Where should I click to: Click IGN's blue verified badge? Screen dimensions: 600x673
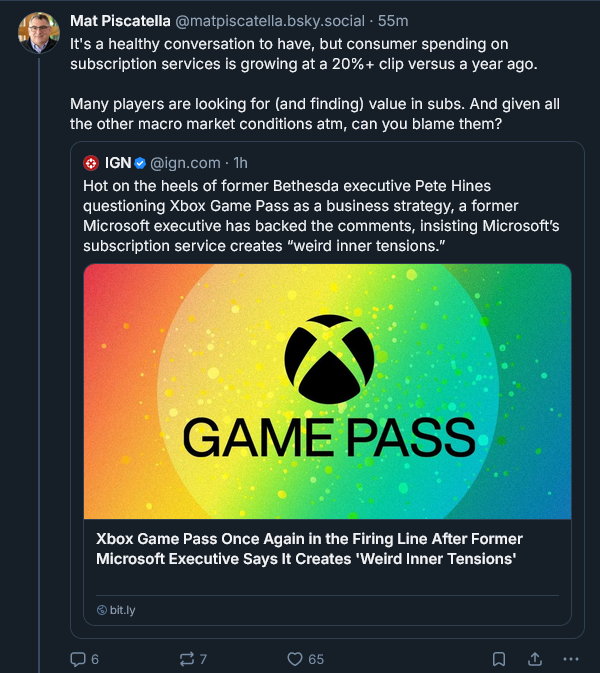pos(140,163)
